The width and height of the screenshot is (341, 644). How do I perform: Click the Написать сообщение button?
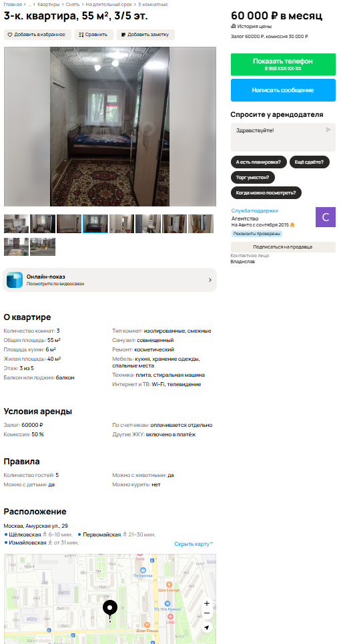coord(283,90)
